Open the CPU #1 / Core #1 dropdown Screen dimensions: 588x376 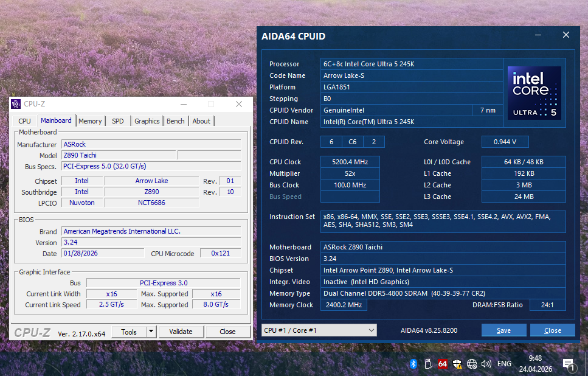point(319,330)
